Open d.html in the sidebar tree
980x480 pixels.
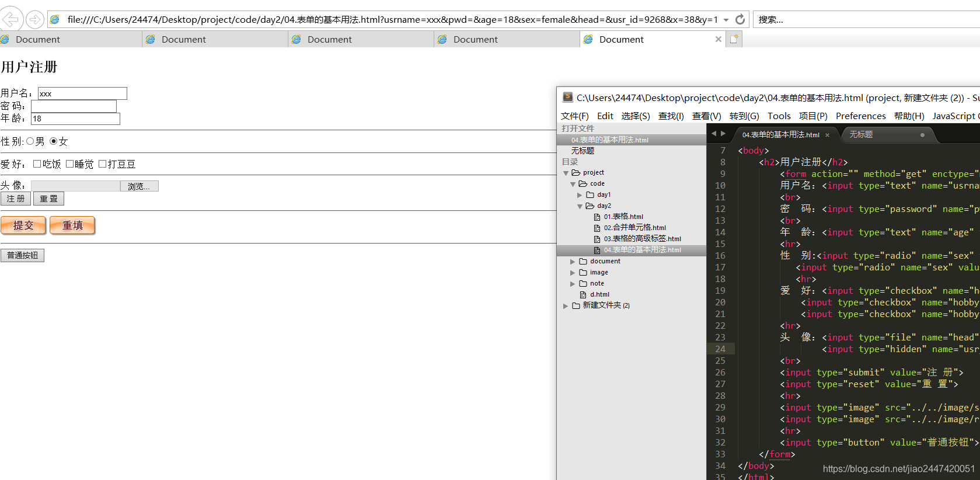coord(599,295)
